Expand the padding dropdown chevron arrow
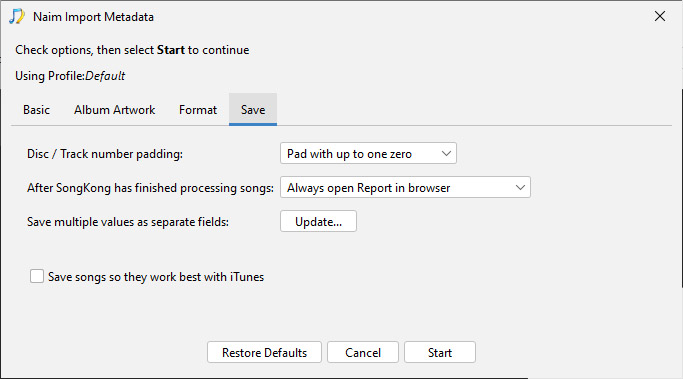 point(446,153)
